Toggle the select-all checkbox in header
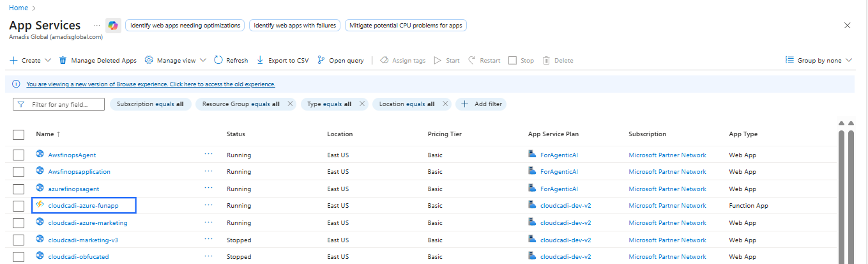The width and height of the screenshot is (868, 264). pyautogui.click(x=19, y=134)
